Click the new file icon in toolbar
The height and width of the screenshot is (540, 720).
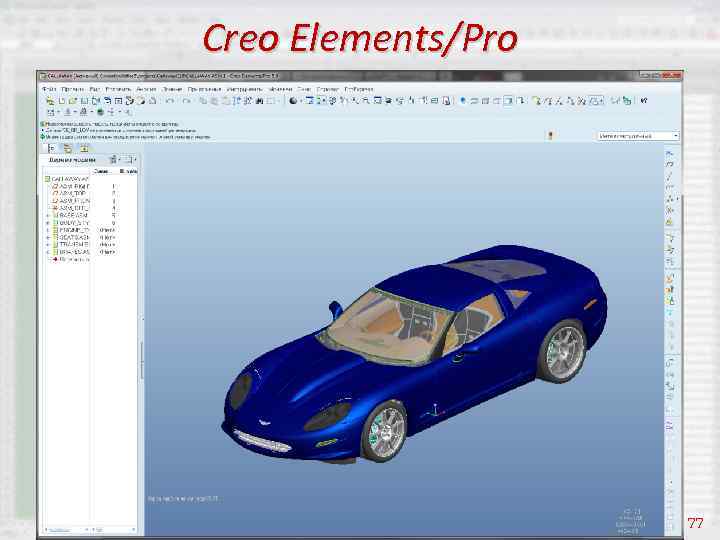click(x=62, y=101)
